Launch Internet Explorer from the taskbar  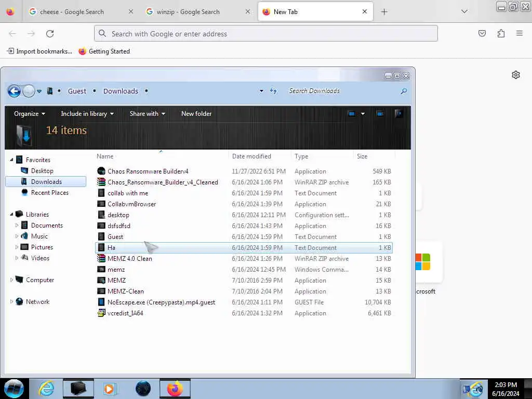(x=46, y=389)
